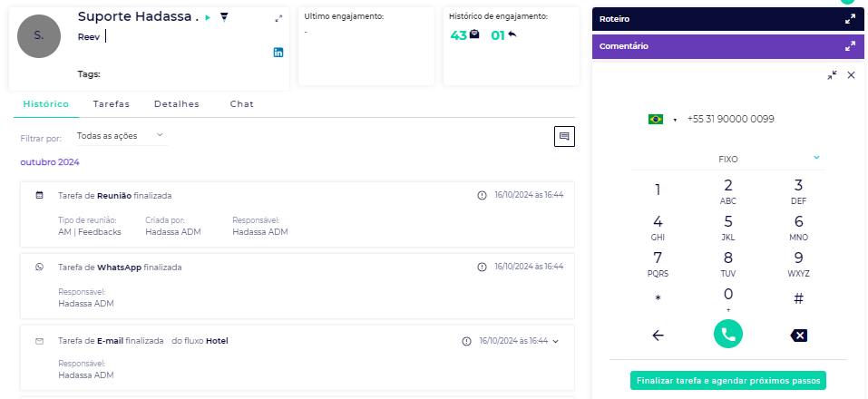This screenshot has height=399, width=868.
Task: Open the contact's LinkedIn profile icon
Action: point(278,53)
